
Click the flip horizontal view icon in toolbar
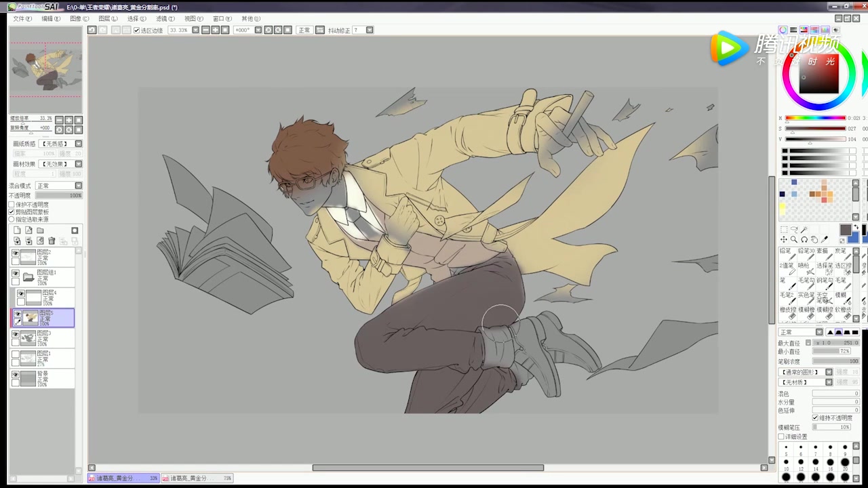(x=320, y=30)
